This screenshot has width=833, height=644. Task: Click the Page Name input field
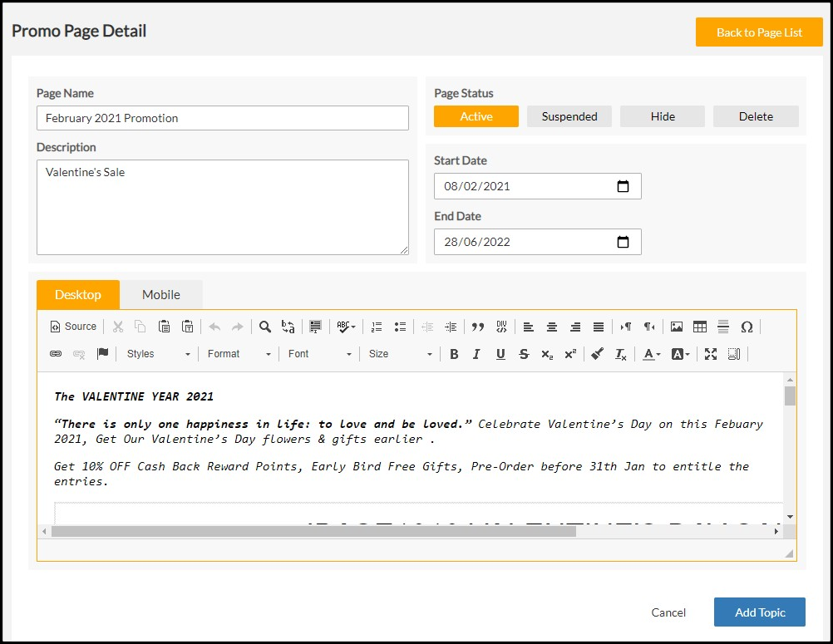click(x=223, y=118)
